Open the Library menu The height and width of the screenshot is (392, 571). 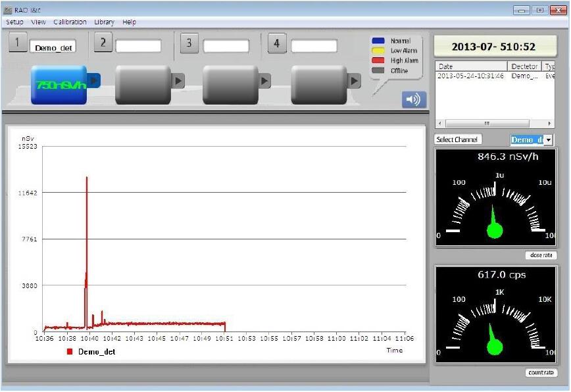point(104,22)
